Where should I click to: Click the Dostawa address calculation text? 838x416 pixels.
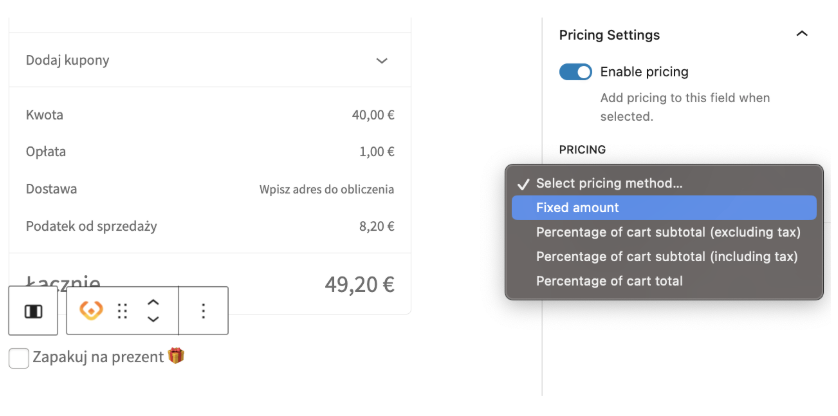tap(326, 189)
